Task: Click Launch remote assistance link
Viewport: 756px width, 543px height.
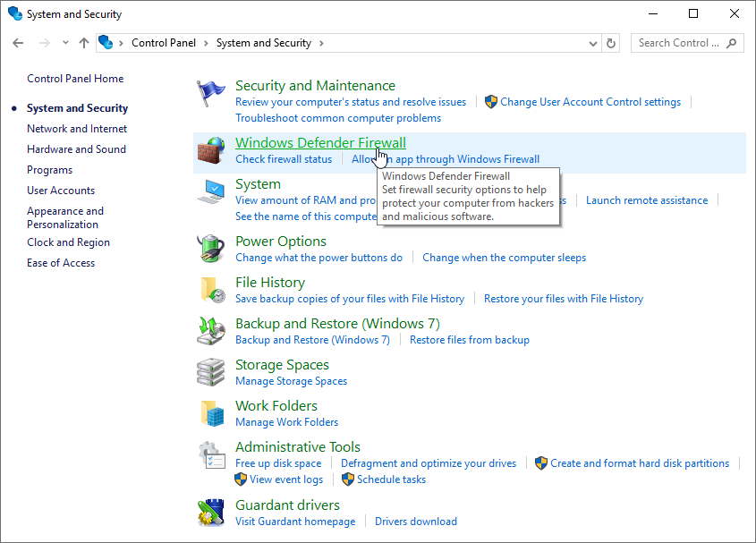Action: pos(647,200)
